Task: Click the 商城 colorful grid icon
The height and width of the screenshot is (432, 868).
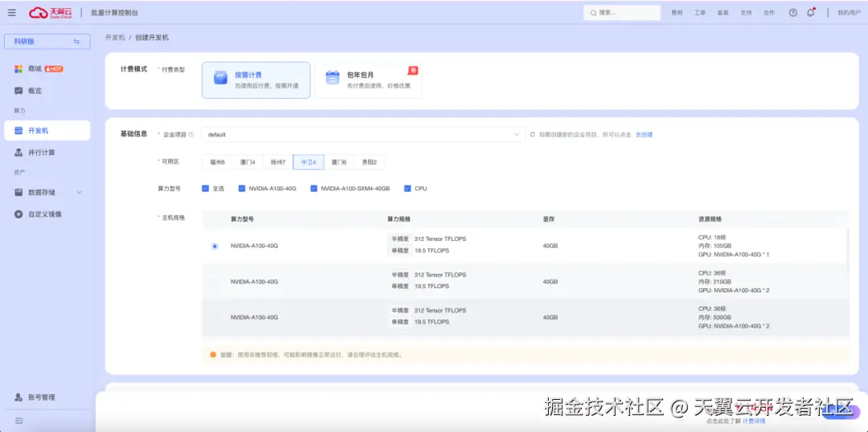Action: [x=18, y=68]
